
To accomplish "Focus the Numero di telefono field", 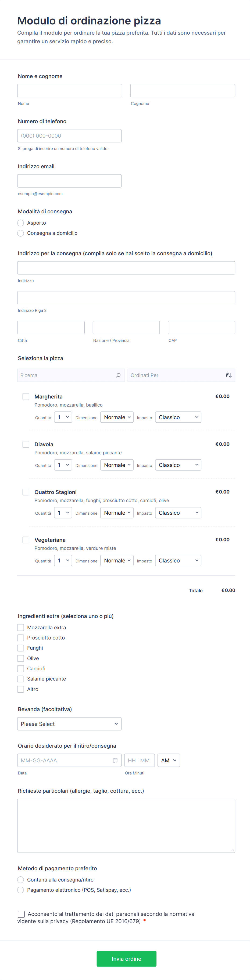I will click(69, 136).
